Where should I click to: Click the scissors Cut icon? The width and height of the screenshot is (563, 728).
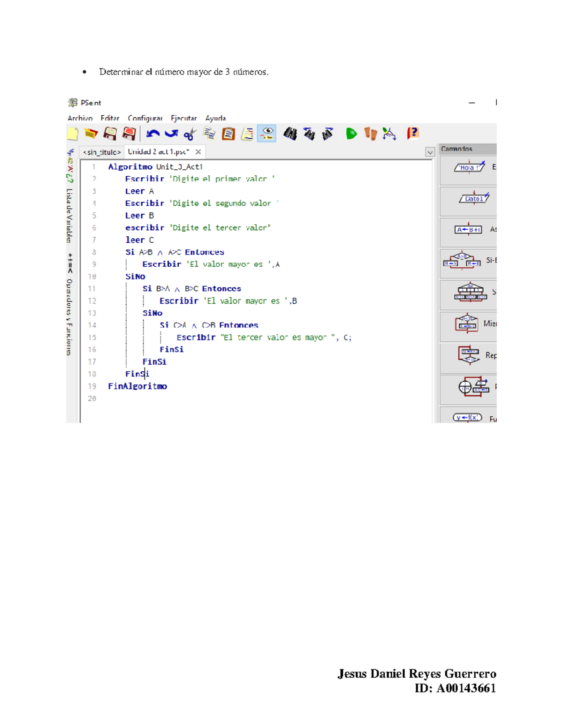(190, 135)
